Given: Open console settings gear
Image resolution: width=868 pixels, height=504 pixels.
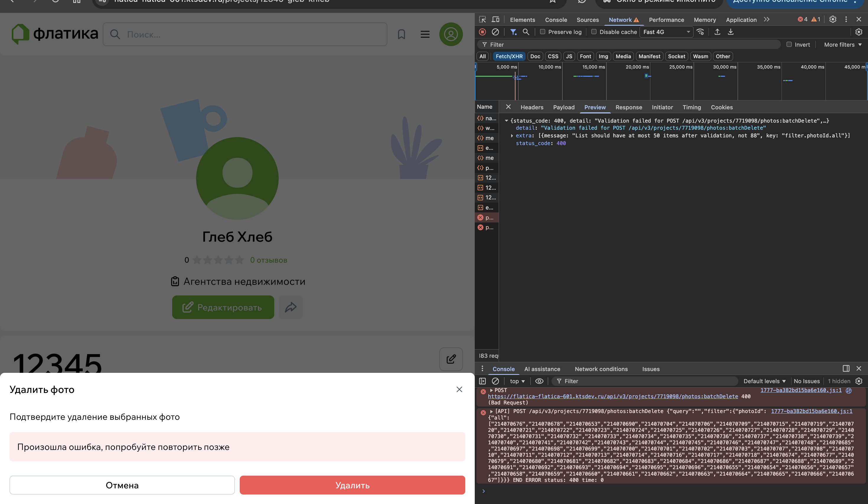Looking at the screenshot, I should (858, 381).
